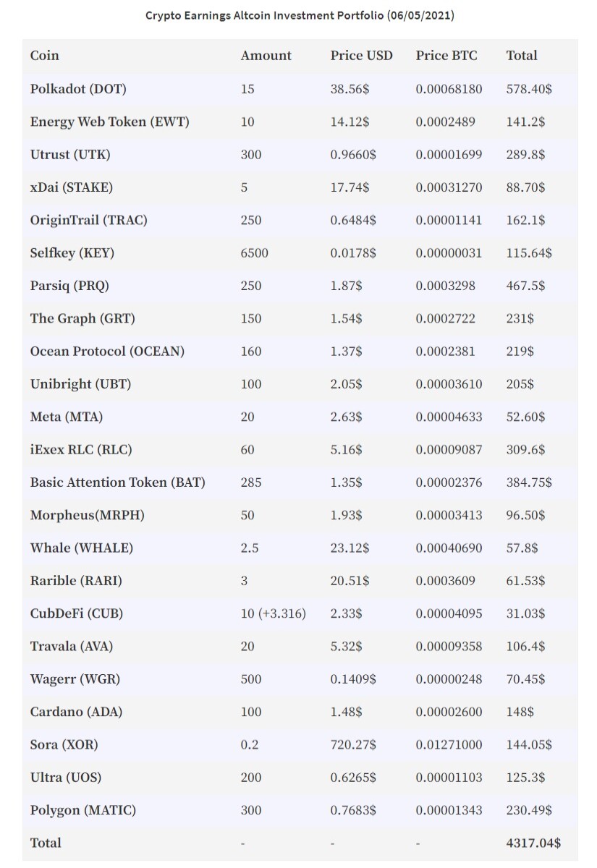
Task: Click the Price BTC column header
Action: point(446,56)
